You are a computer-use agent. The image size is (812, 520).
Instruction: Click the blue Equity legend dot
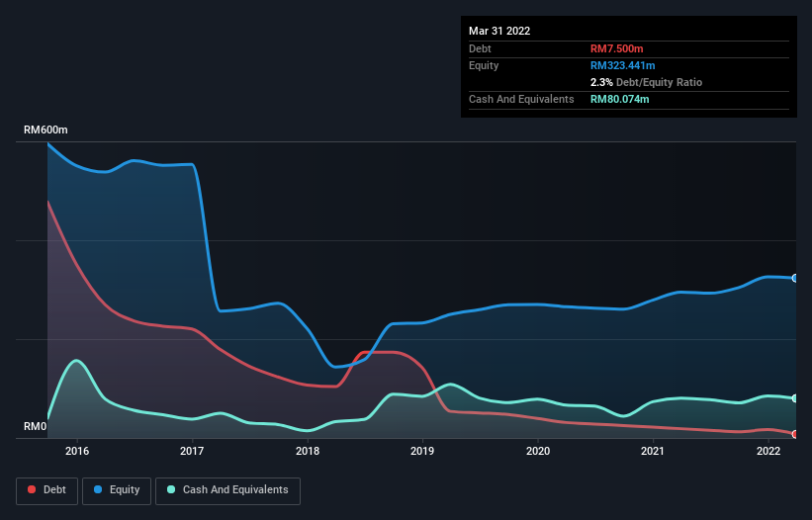pos(98,489)
